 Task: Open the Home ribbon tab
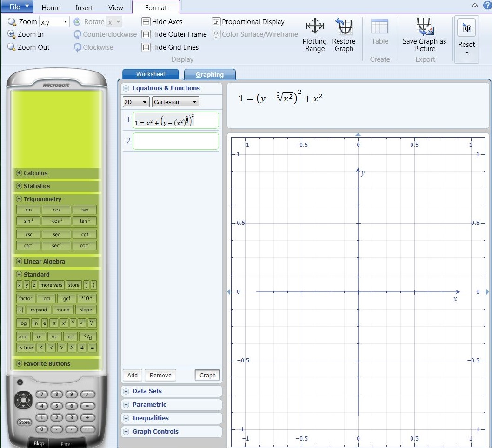(51, 7)
